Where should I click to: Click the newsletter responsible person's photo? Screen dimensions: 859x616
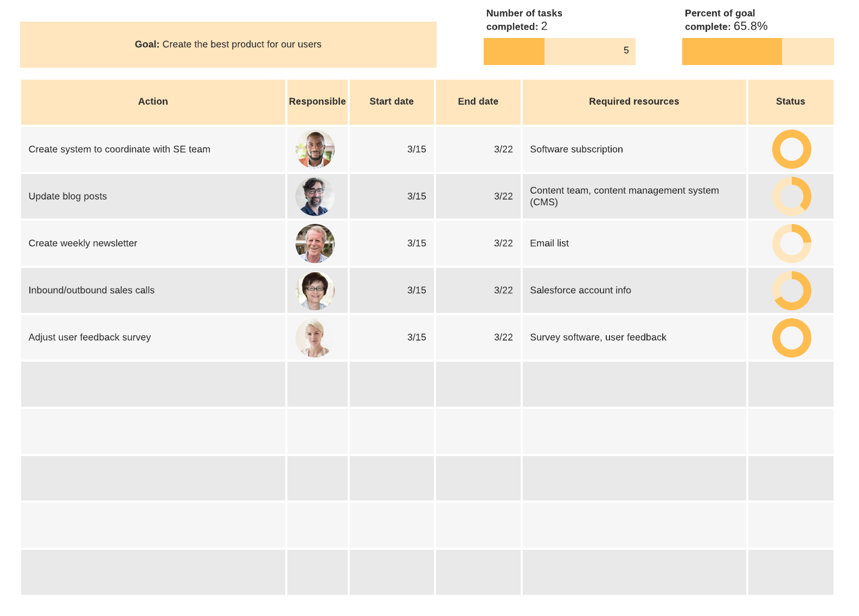[x=315, y=243]
